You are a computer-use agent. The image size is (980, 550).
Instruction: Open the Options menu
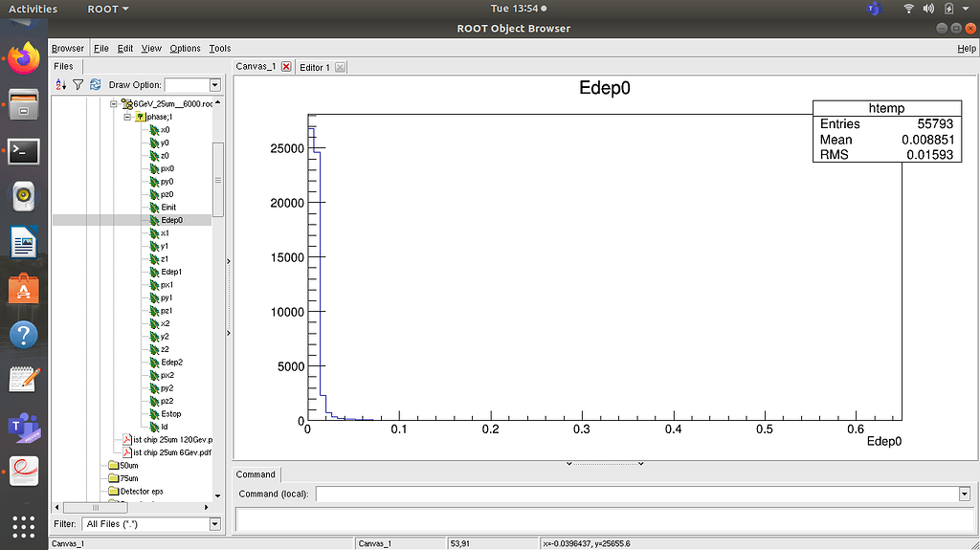(x=185, y=48)
